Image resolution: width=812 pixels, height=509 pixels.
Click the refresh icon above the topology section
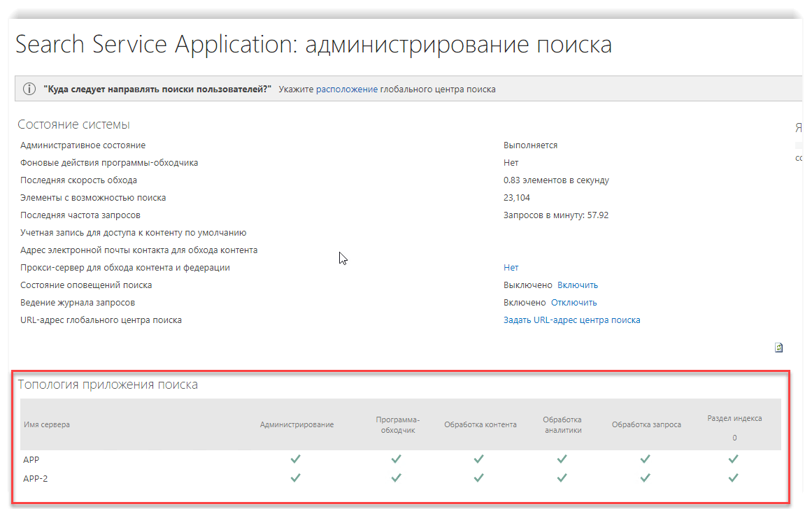coord(778,347)
